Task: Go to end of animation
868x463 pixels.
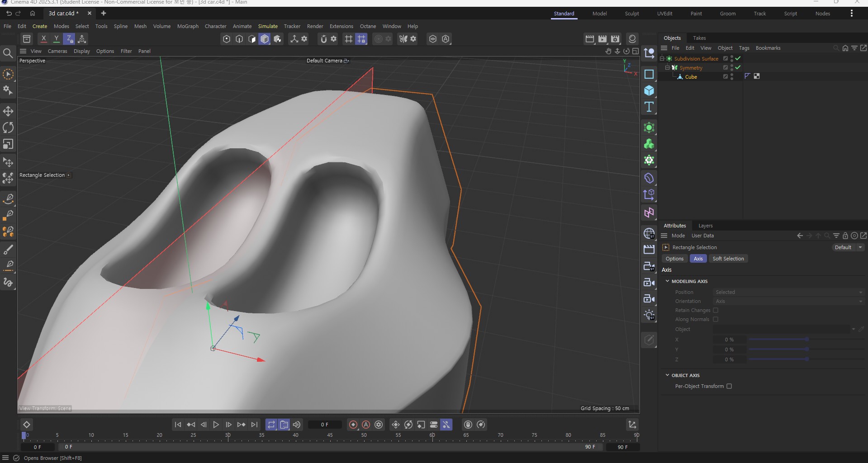Action: coord(255,425)
